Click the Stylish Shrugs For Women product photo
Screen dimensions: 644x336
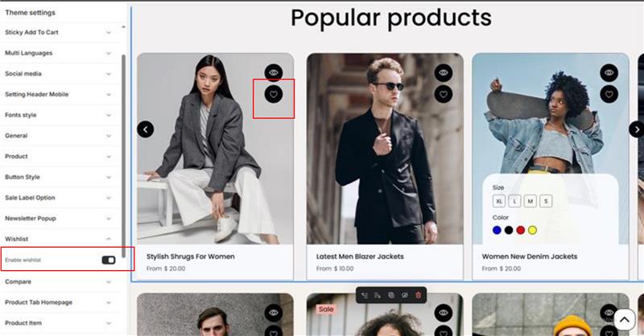[x=215, y=149]
